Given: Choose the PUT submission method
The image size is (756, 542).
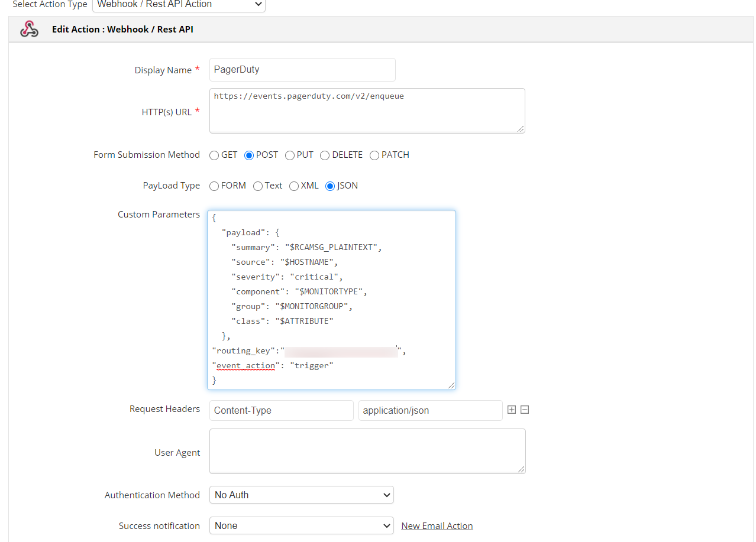Looking at the screenshot, I should [x=290, y=155].
